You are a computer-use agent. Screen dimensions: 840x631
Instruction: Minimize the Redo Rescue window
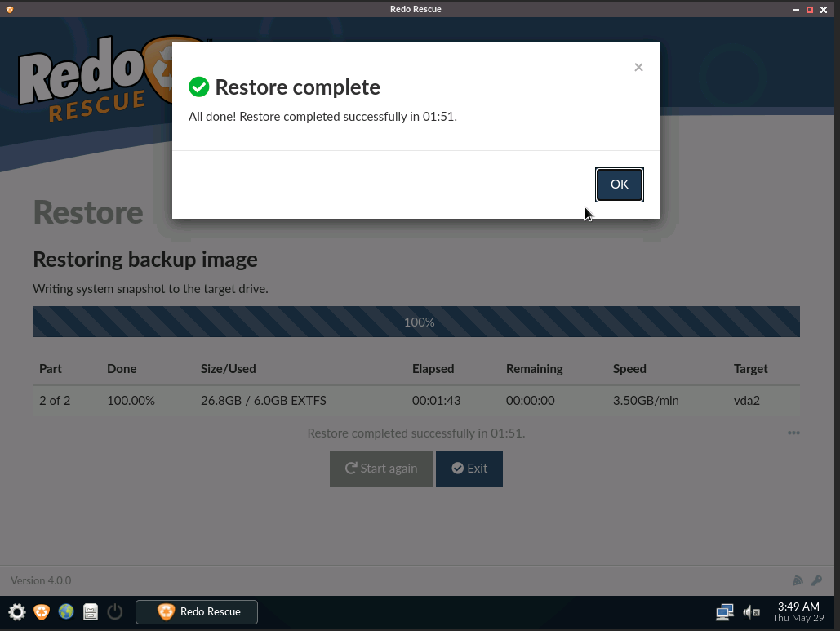pyautogui.click(x=796, y=10)
